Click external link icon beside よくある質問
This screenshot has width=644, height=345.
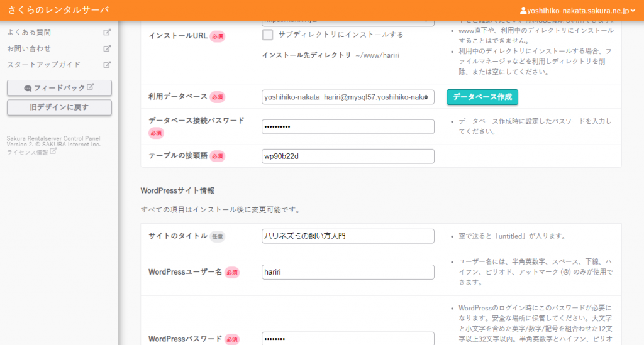click(x=107, y=32)
